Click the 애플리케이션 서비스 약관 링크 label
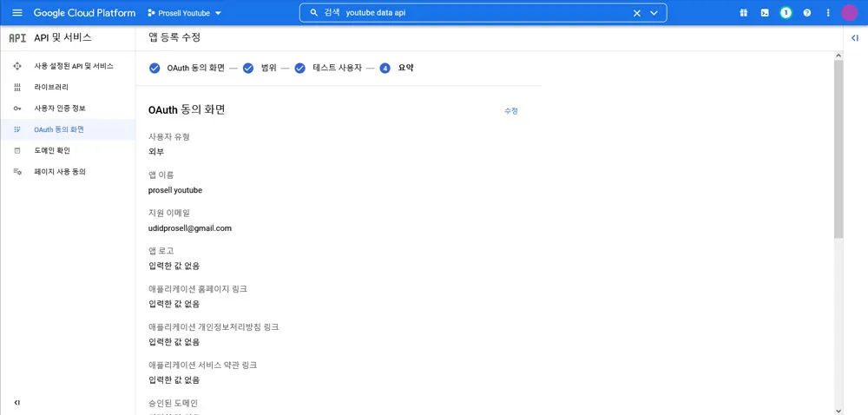Screen dimensions: 868x415 202,366
